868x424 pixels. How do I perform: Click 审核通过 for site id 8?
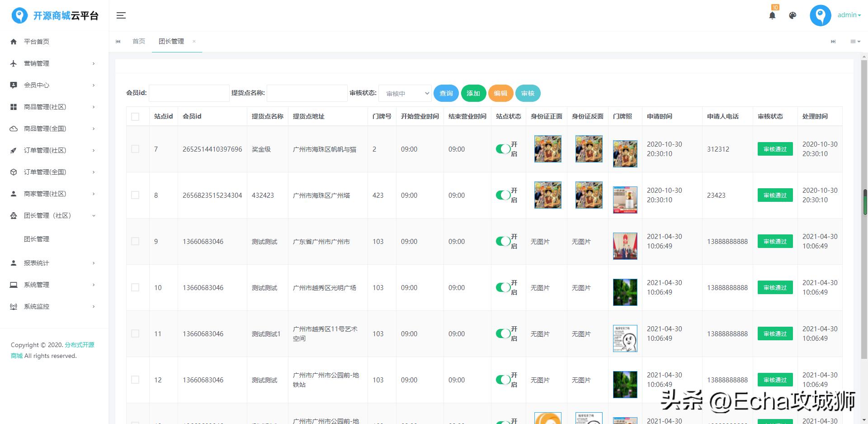point(774,195)
